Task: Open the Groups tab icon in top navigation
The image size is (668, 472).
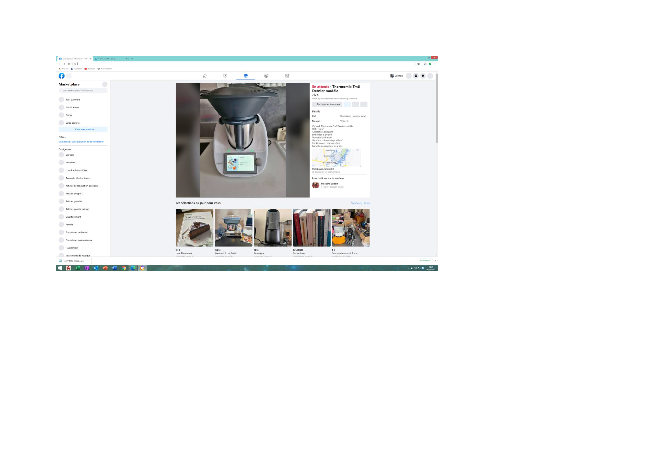Action: [x=266, y=76]
